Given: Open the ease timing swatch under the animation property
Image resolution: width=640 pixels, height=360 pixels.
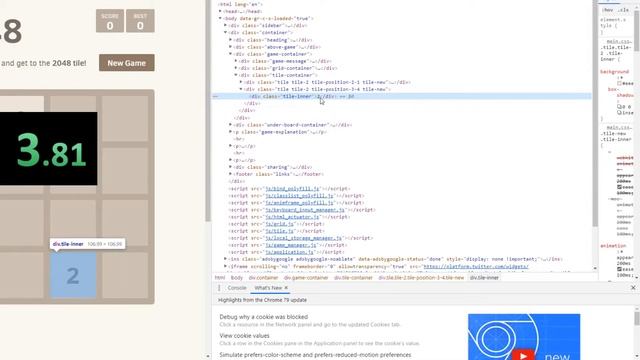Looking at the screenshot, I should click(619, 269).
